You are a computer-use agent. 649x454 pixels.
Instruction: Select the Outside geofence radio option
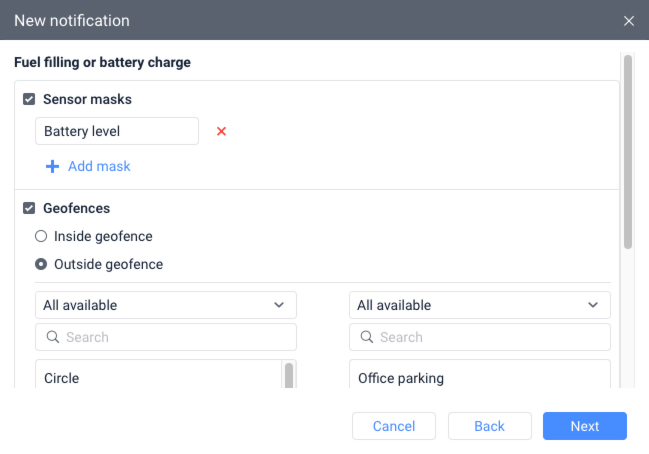(41, 265)
